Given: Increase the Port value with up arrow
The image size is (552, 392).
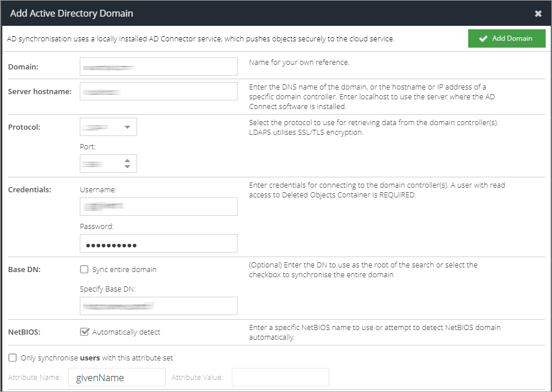Looking at the screenshot, I should click(x=127, y=160).
